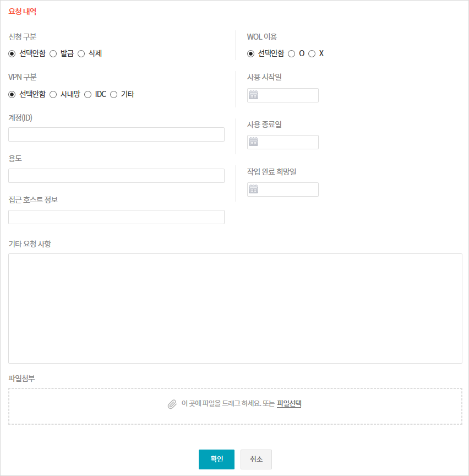Choose 사내망 for VPN 구분
This screenshot has height=476, width=469.
(x=53, y=94)
